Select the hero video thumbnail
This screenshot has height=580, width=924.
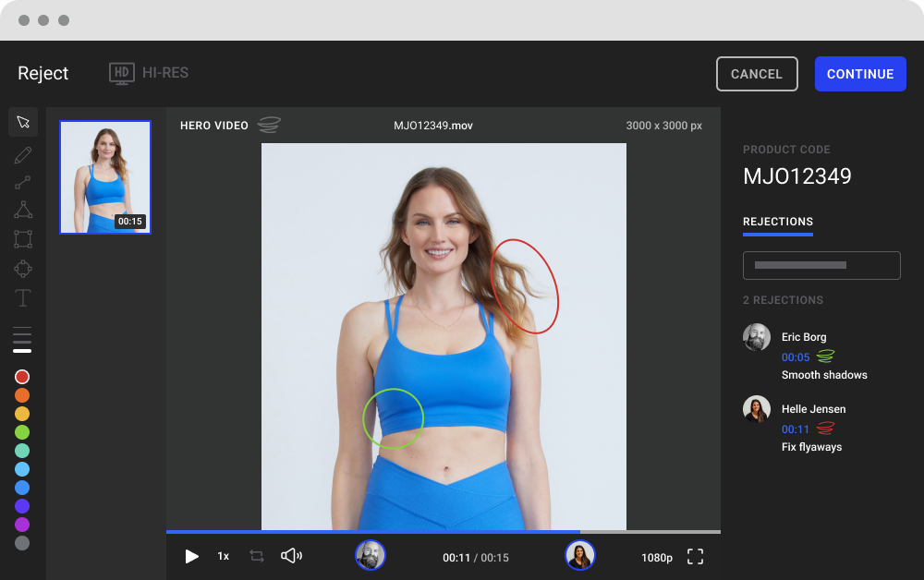pos(105,177)
